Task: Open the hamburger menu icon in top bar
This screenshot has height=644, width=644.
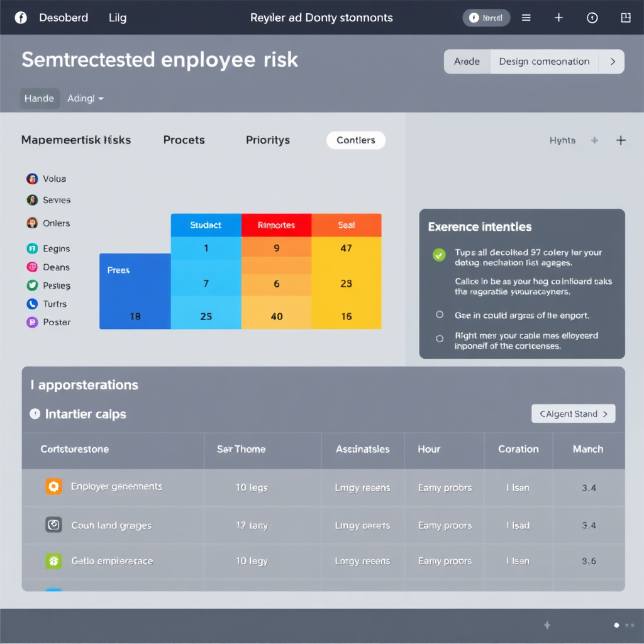Action: coord(526,18)
